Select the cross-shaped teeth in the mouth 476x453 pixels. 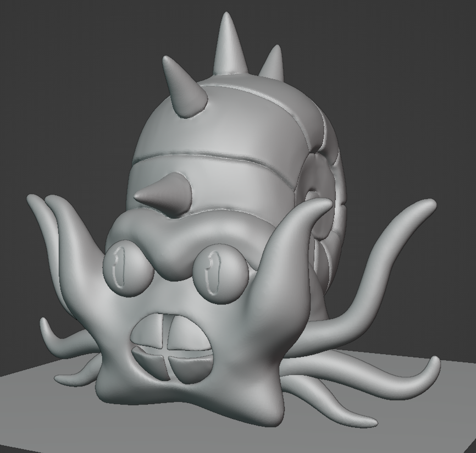point(173,349)
